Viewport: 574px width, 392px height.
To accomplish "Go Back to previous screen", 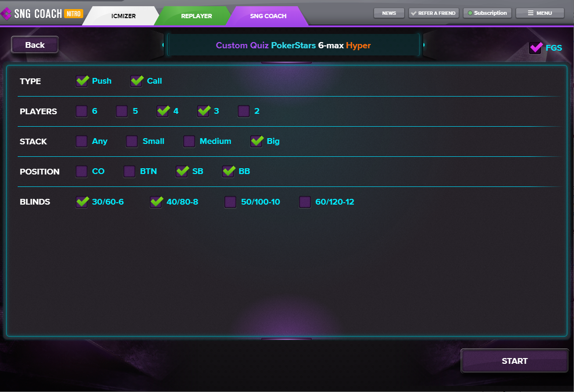I will (x=35, y=45).
